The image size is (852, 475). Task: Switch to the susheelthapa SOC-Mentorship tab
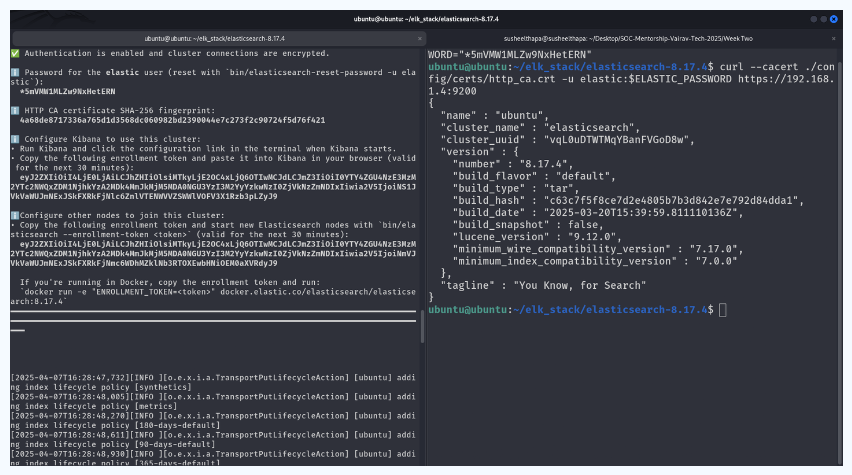pyautogui.click(x=628, y=39)
